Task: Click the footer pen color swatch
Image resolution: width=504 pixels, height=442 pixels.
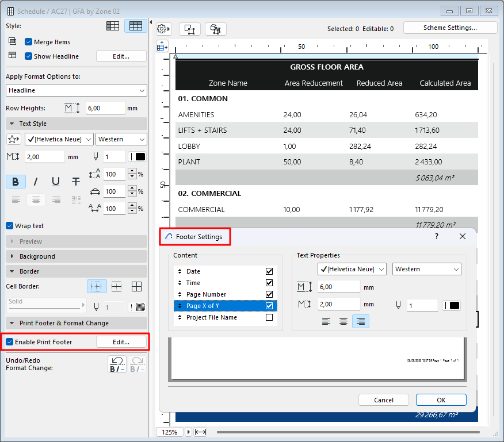Action: [451, 306]
